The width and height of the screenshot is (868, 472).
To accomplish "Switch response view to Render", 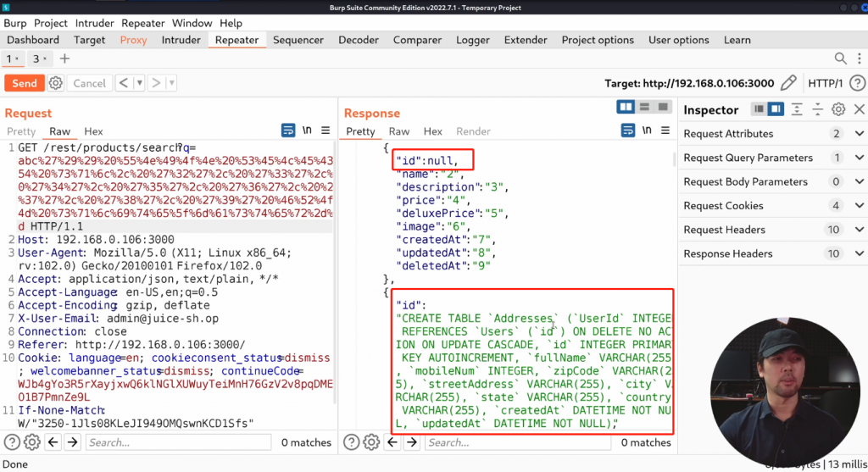I will [473, 131].
